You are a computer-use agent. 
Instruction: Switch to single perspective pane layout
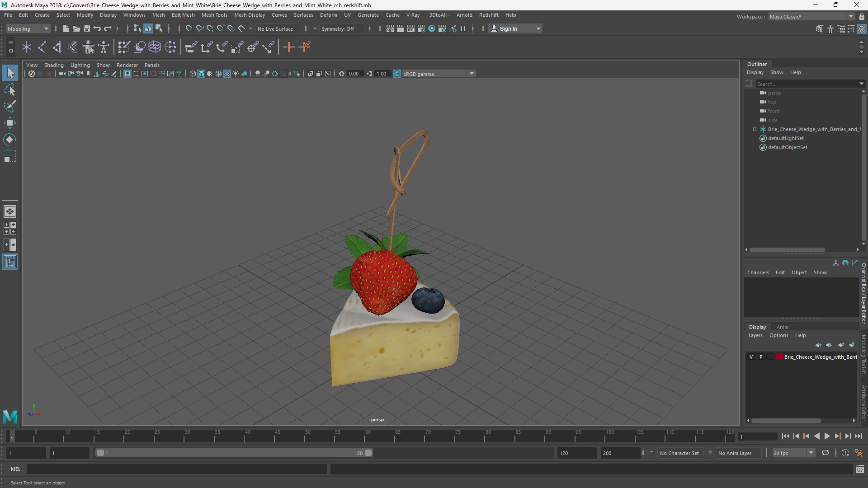(10, 211)
